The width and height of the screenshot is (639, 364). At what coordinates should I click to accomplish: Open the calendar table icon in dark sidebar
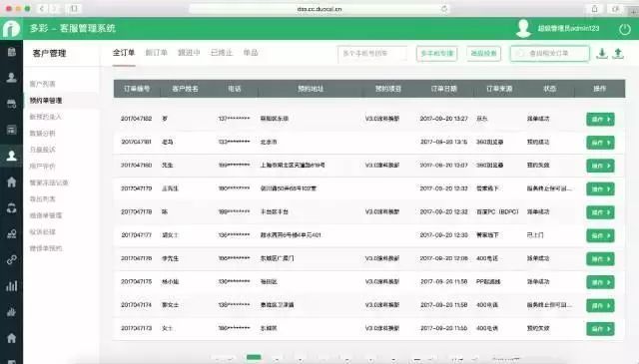(11, 130)
